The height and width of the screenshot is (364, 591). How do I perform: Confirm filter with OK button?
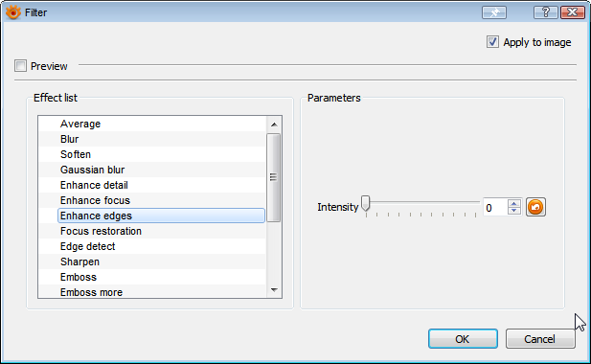pyautogui.click(x=463, y=339)
